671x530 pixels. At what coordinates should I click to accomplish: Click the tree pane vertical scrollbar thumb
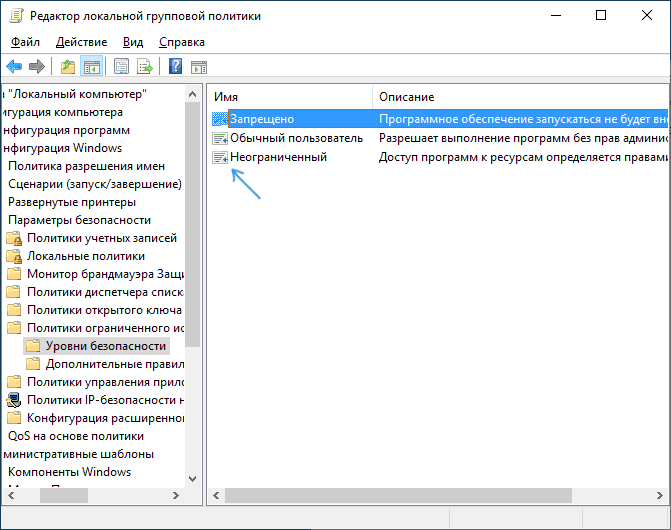click(x=193, y=225)
